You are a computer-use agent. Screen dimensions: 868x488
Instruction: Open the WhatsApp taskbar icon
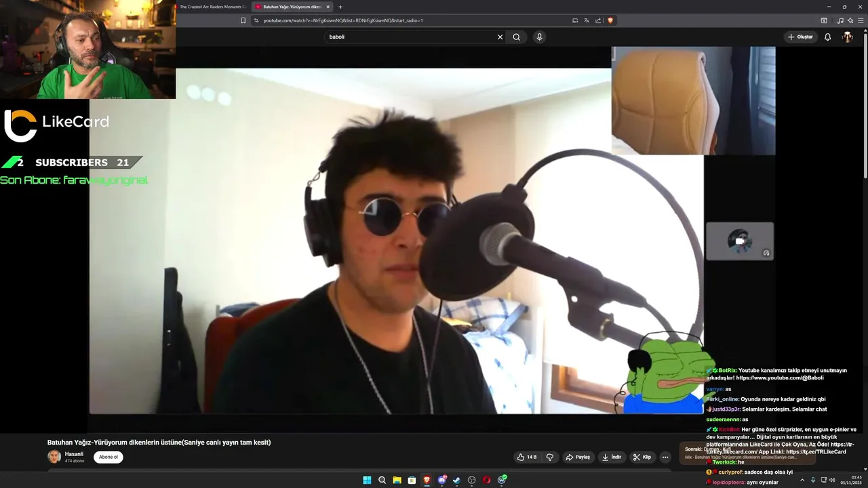coord(502,480)
